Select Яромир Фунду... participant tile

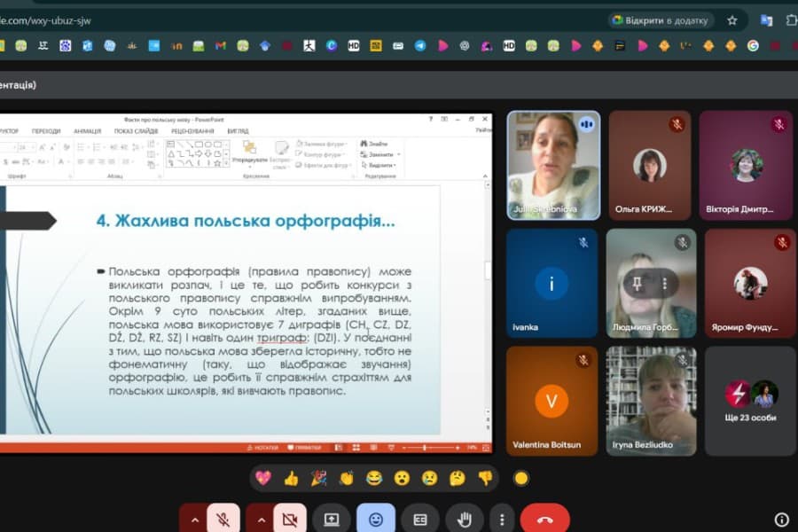click(x=751, y=283)
